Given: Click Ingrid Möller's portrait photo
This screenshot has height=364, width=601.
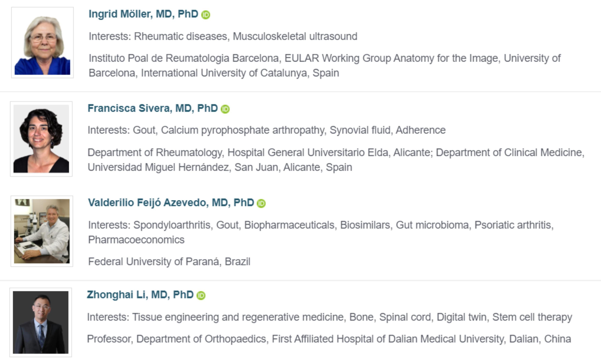Looking at the screenshot, I should [42, 43].
